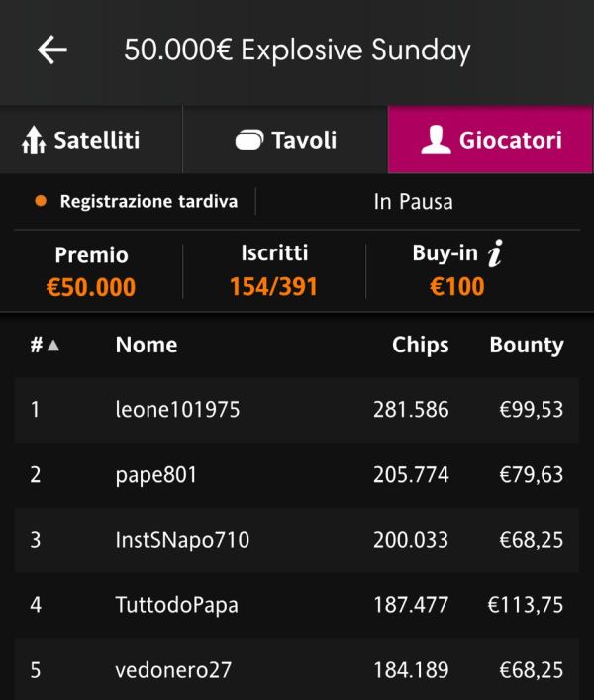594x700 pixels.
Task: Click the Giocatori person icon
Action: click(x=436, y=140)
